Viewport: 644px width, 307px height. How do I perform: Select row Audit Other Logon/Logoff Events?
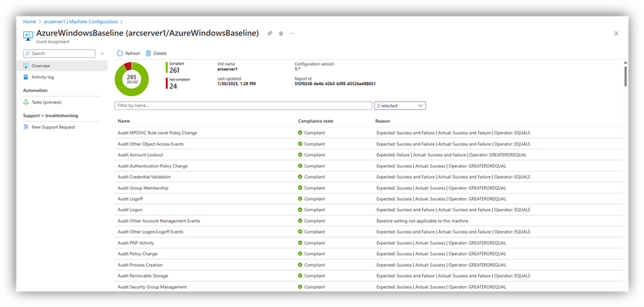coord(368,232)
